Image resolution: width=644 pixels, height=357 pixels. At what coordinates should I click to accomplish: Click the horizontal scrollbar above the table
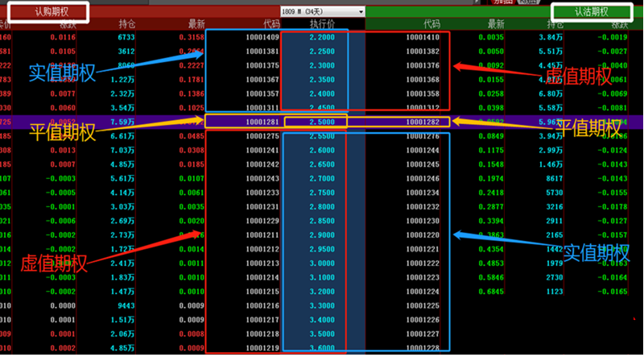(312, 2)
